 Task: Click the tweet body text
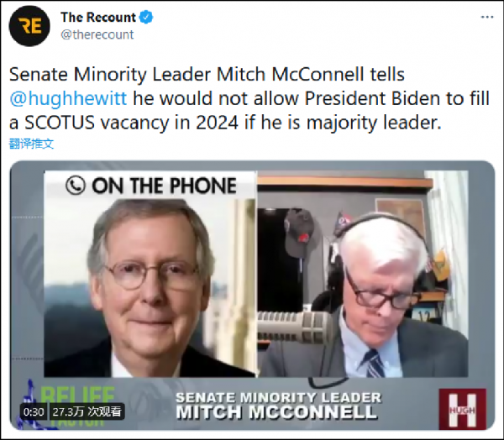249,98
